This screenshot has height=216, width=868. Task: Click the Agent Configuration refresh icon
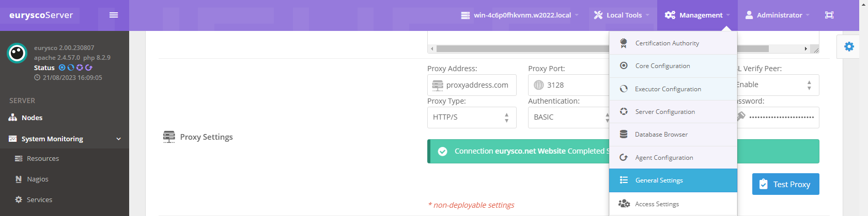pyautogui.click(x=624, y=157)
